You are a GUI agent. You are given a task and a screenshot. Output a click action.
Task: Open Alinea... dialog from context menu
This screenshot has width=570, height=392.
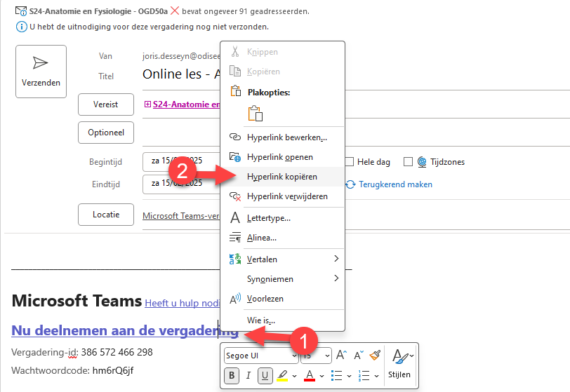point(282,238)
